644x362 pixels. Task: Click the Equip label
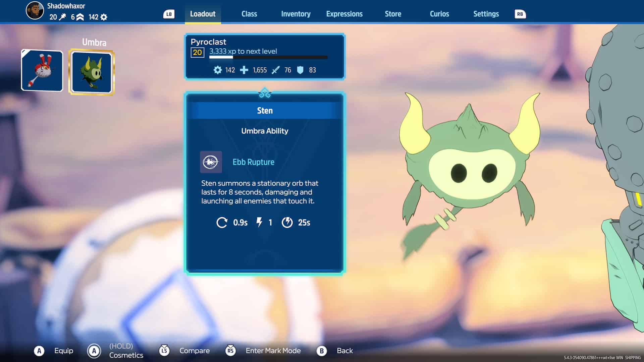(64, 351)
